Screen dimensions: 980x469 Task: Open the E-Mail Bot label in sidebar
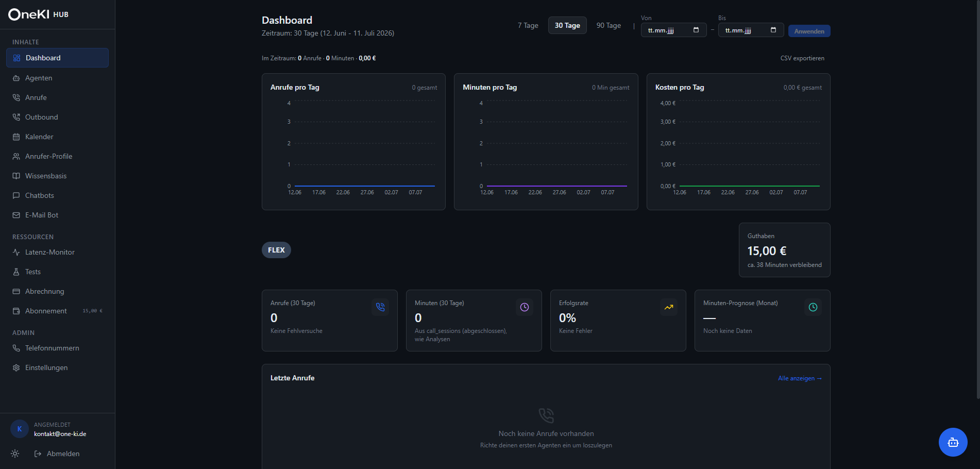click(x=42, y=215)
